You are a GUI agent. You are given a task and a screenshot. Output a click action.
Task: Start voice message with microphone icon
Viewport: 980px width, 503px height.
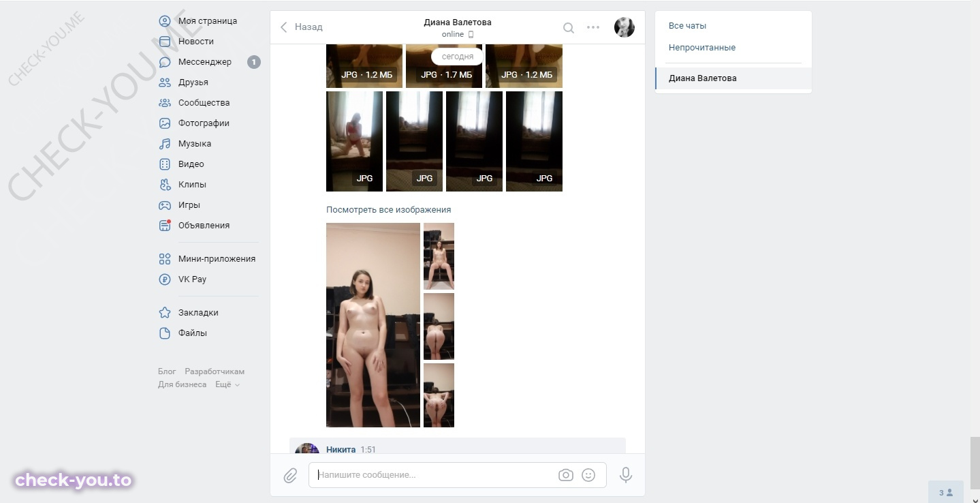pos(626,475)
